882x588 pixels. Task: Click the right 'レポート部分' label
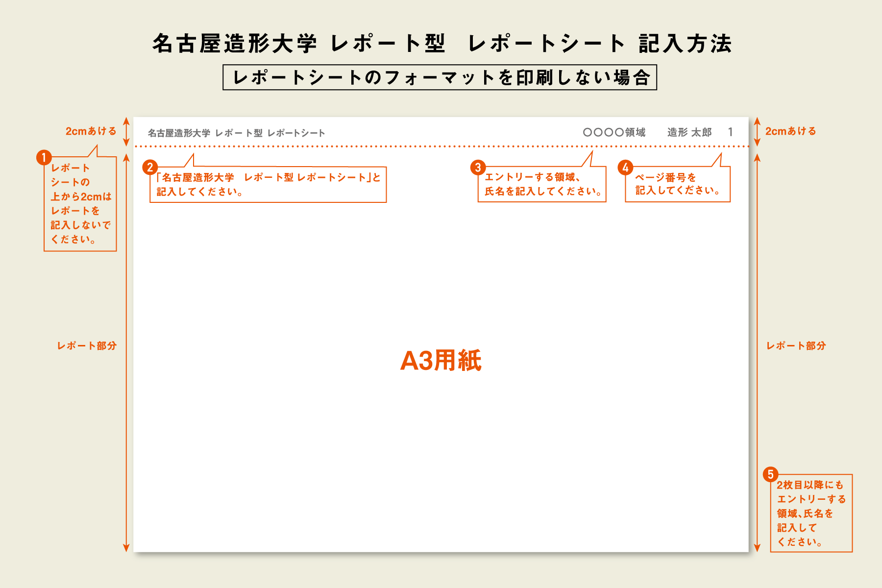click(796, 345)
